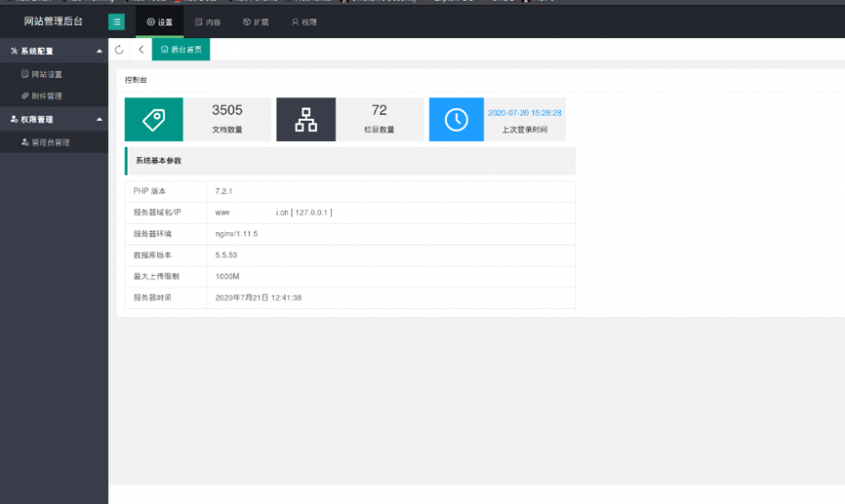
Task: Open the 权限 top menu
Action: pos(304,22)
